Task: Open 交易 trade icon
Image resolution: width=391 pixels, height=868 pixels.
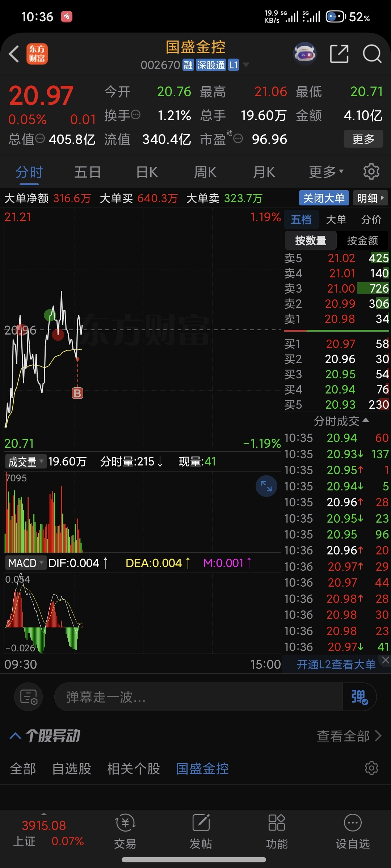Action: coord(125,831)
